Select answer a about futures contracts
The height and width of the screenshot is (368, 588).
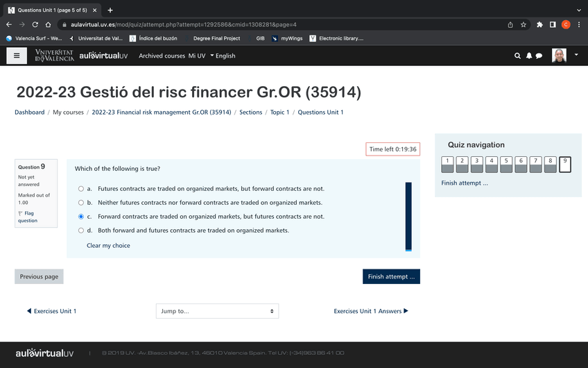tap(81, 189)
